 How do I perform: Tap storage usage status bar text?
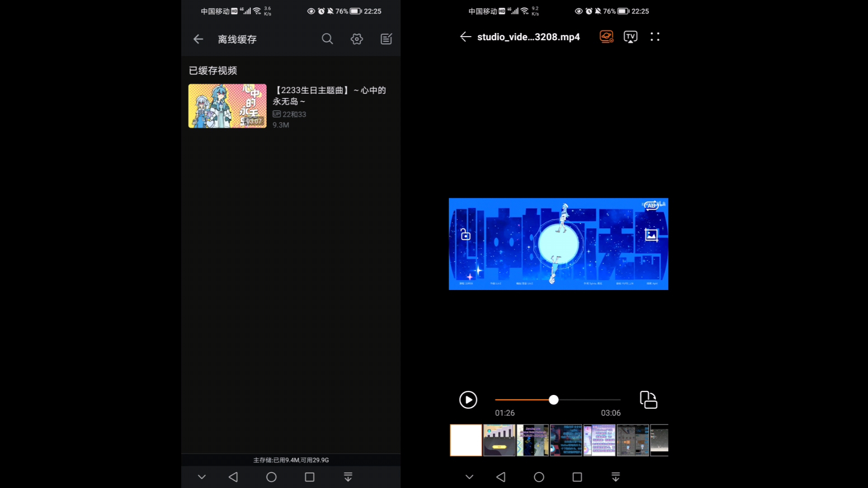pyautogui.click(x=291, y=460)
